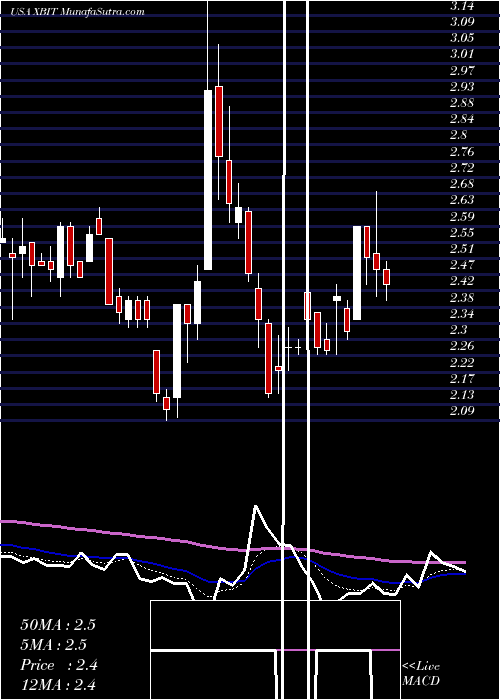The height and width of the screenshot is (700, 500).
Task: Click the 2.88 price axis label
Action: pyautogui.click(x=462, y=103)
